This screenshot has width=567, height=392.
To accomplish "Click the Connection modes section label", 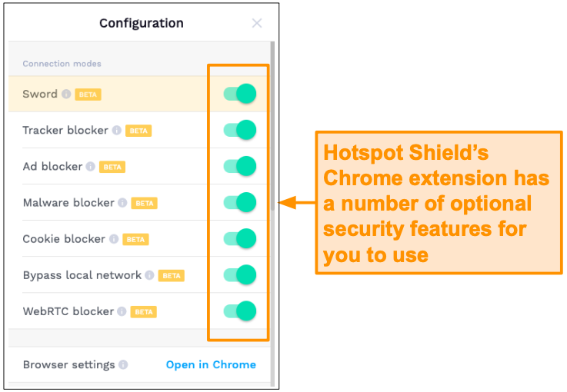I will (x=62, y=64).
